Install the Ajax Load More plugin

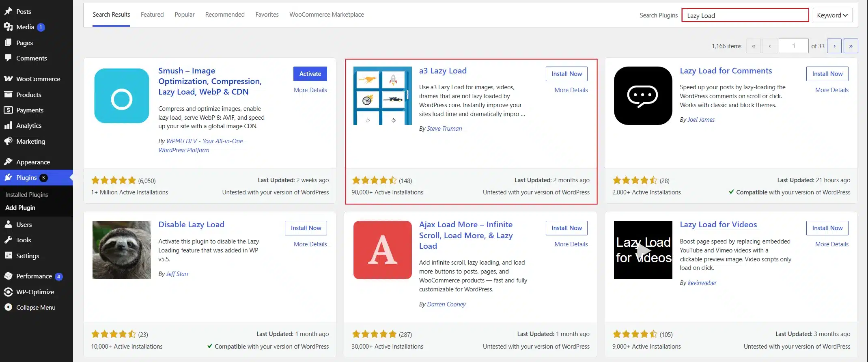566,228
